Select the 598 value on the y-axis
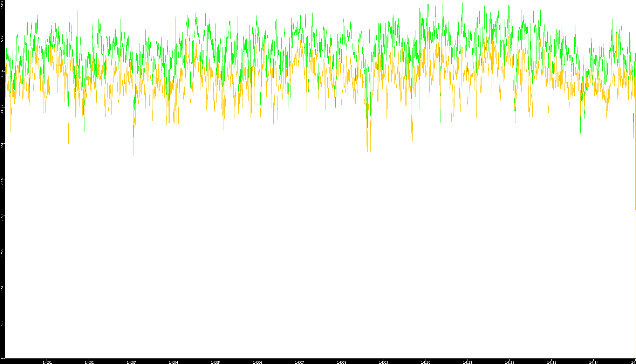The height and width of the screenshot is (364, 636). pos(2,325)
